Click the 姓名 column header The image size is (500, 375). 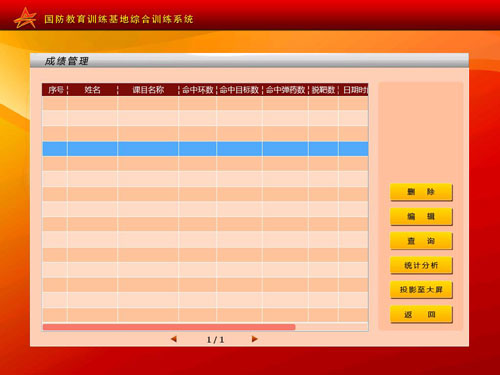click(92, 90)
